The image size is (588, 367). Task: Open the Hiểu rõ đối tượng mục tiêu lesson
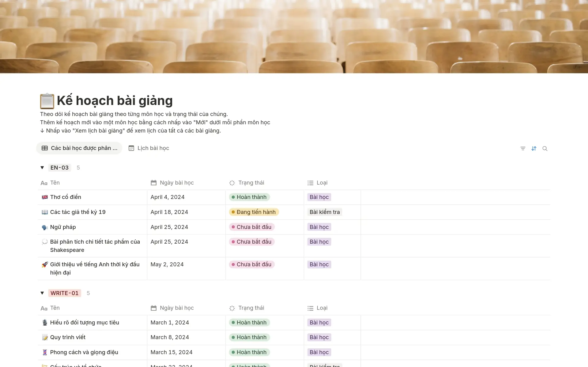(x=85, y=323)
